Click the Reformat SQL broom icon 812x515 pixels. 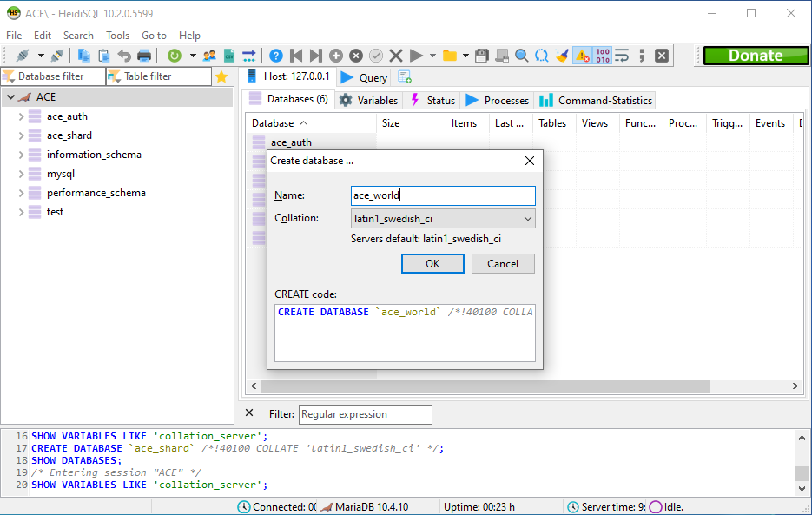(x=562, y=56)
